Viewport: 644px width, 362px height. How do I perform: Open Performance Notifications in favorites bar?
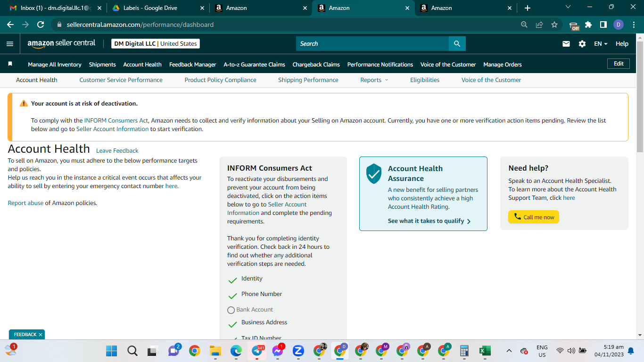coord(380,65)
